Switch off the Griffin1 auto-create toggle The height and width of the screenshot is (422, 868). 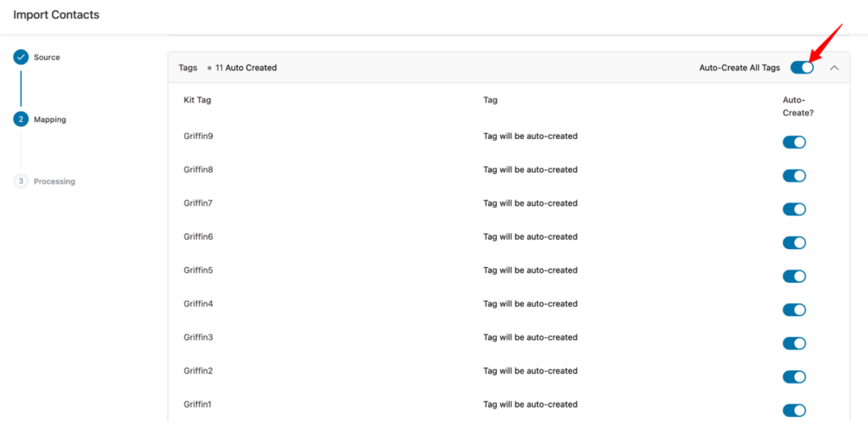coord(794,410)
